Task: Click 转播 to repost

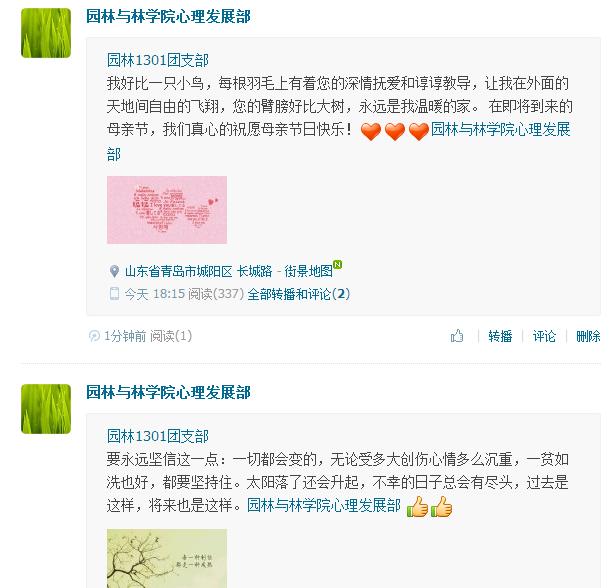Action: 500,336
